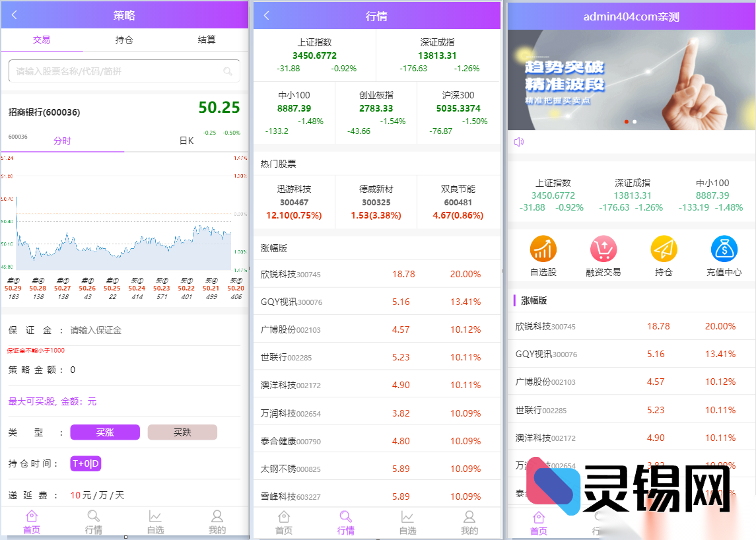Tap the 自选 chart icon at bottom
Screen dimensions: 756x540
[x=155, y=522]
